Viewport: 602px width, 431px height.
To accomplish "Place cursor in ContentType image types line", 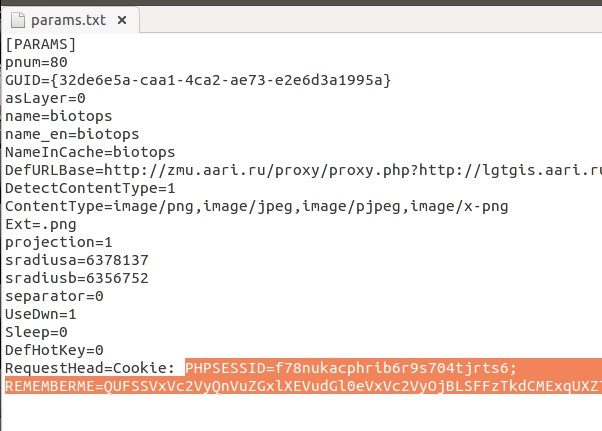I will [x=257, y=206].
